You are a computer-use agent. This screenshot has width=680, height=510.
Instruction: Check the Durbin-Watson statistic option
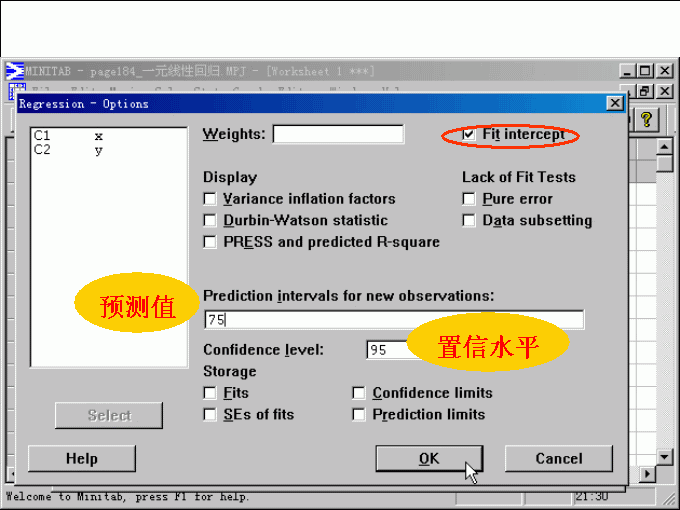click(x=210, y=220)
